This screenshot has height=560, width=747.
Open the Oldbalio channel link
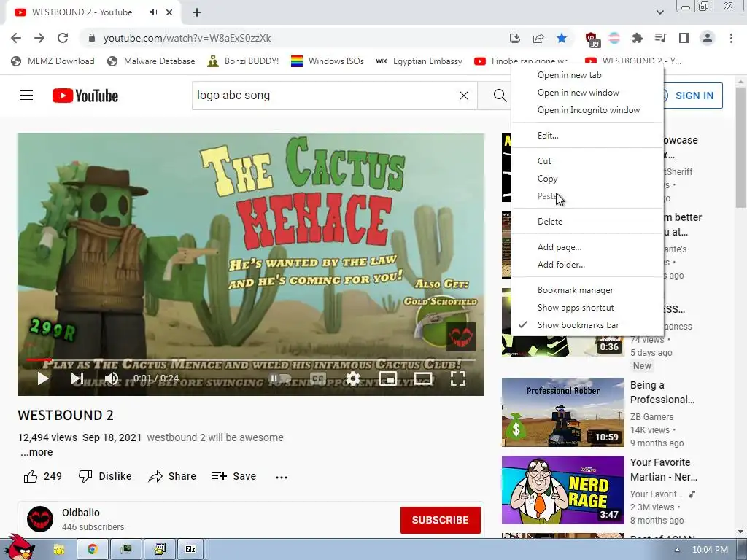click(x=80, y=513)
